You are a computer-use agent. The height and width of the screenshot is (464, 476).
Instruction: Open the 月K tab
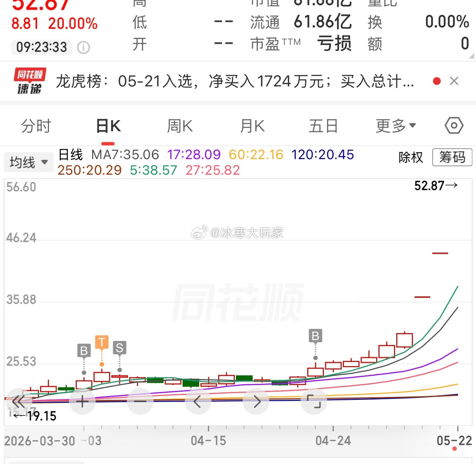(x=253, y=126)
